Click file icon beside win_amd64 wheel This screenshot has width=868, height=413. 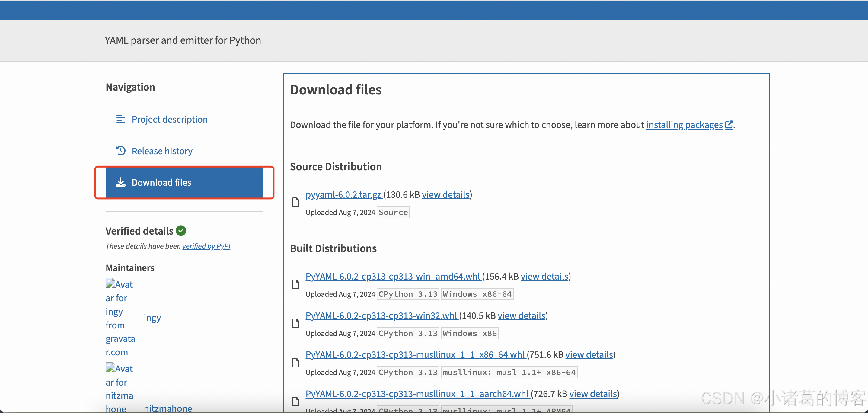(295, 284)
